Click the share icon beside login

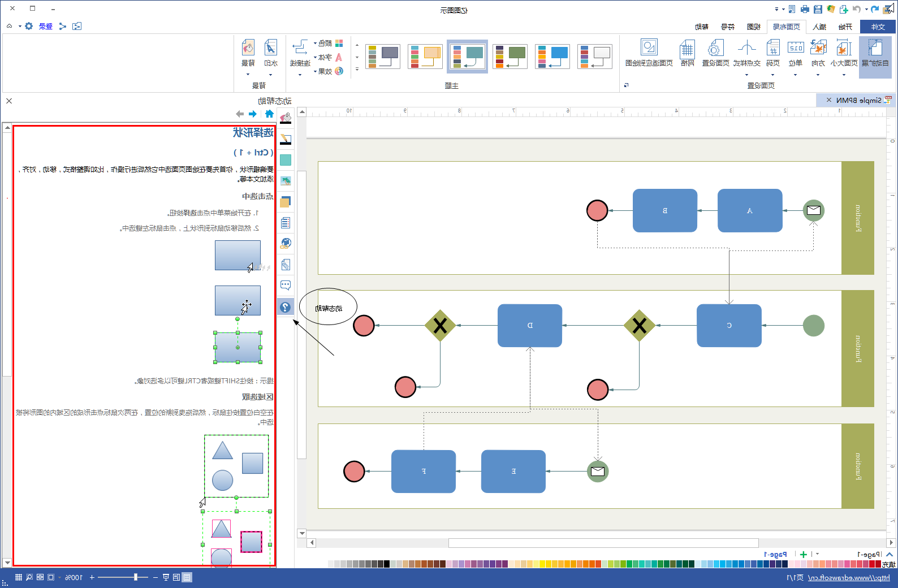63,26
